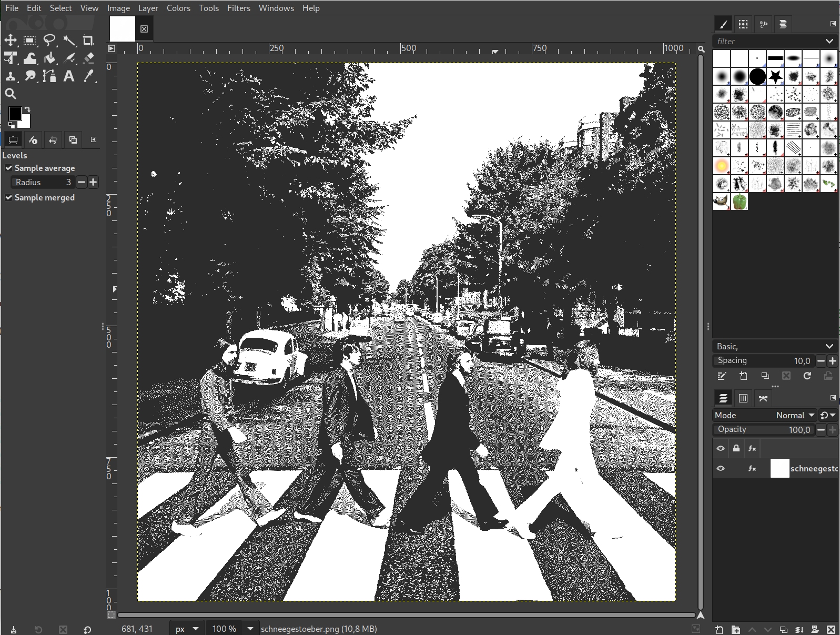Select the Zoom magnifier tool

(x=11, y=94)
